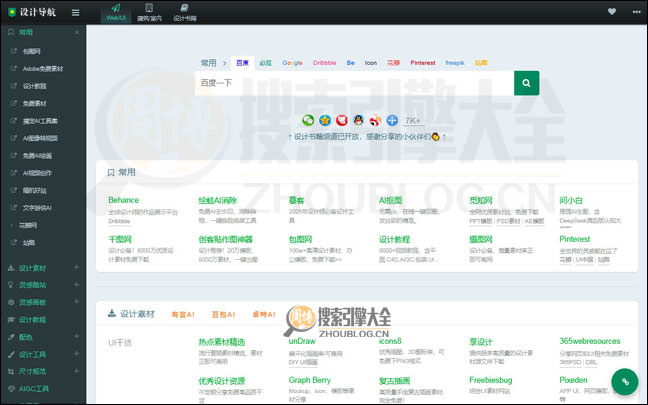The height and width of the screenshot is (405, 648).
Task: Share via the yellow star QQ Zone icon
Action: (325, 120)
